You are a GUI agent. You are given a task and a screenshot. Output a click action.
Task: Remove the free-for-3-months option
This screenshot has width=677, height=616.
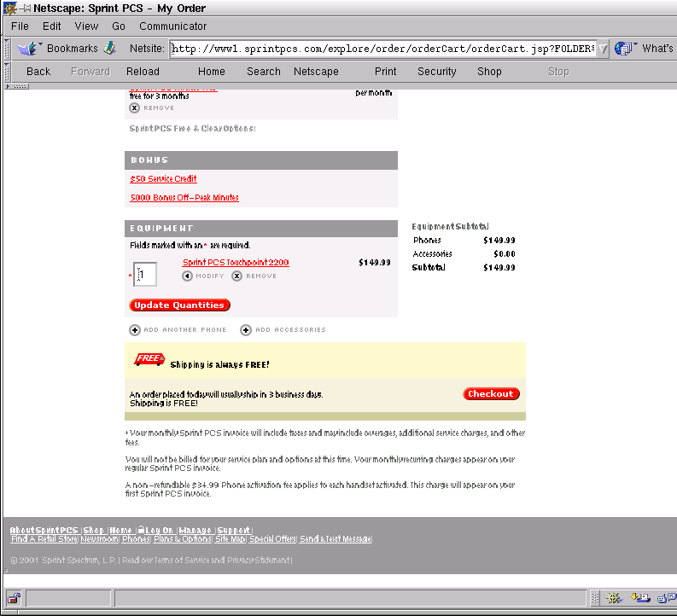[x=135, y=108]
